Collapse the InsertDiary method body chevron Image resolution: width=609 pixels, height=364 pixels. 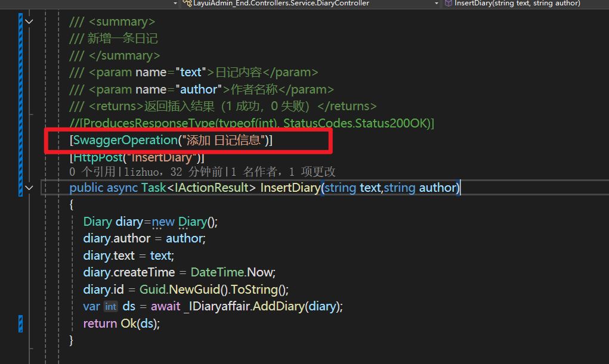(x=29, y=188)
